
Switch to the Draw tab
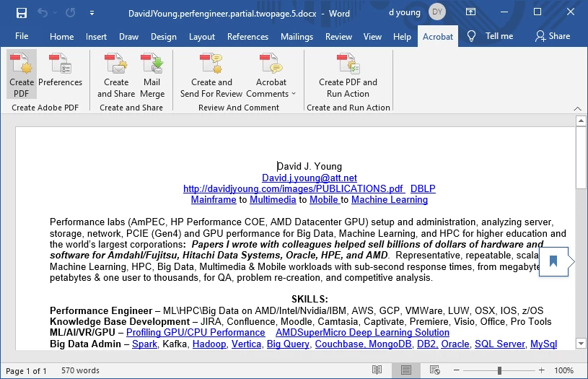point(128,36)
